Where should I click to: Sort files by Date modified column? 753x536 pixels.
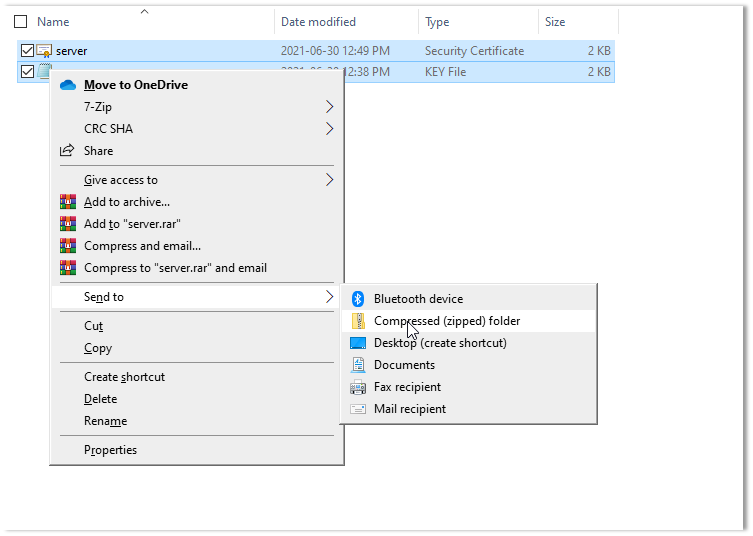320,22
